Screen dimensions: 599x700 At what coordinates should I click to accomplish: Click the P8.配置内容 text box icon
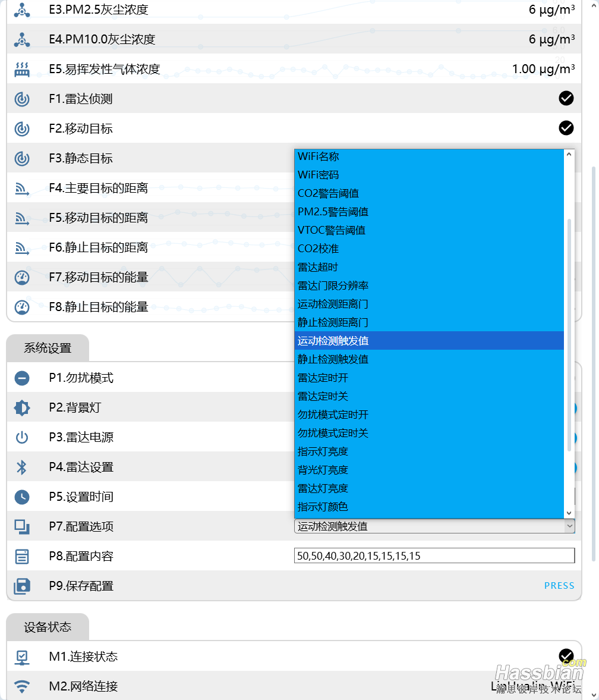click(x=22, y=556)
